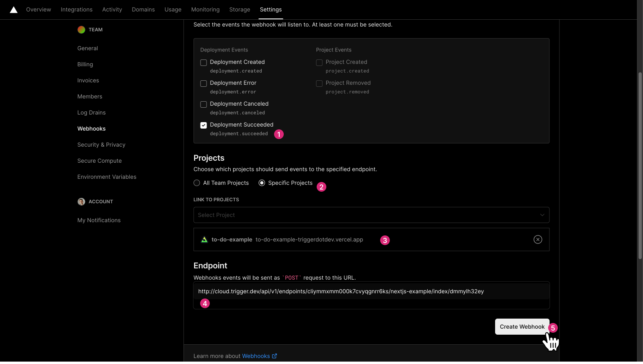
Task: Click the deployment.created event code
Action: click(x=236, y=71)
